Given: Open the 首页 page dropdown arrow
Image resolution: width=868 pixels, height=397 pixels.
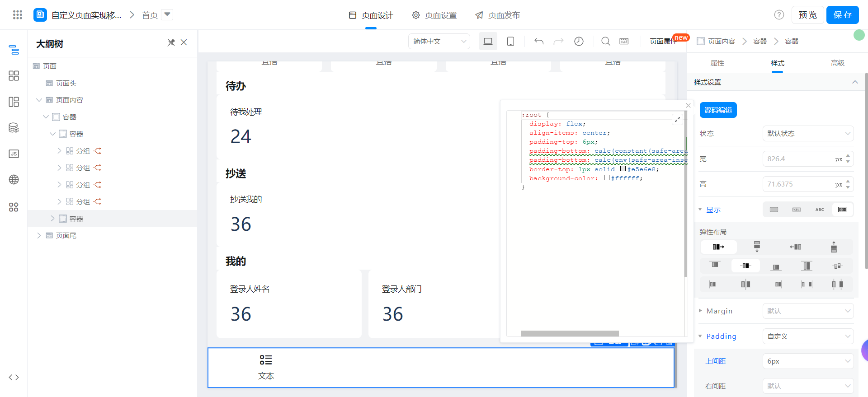Looking at the screenshot, I should tap(167, 14).
